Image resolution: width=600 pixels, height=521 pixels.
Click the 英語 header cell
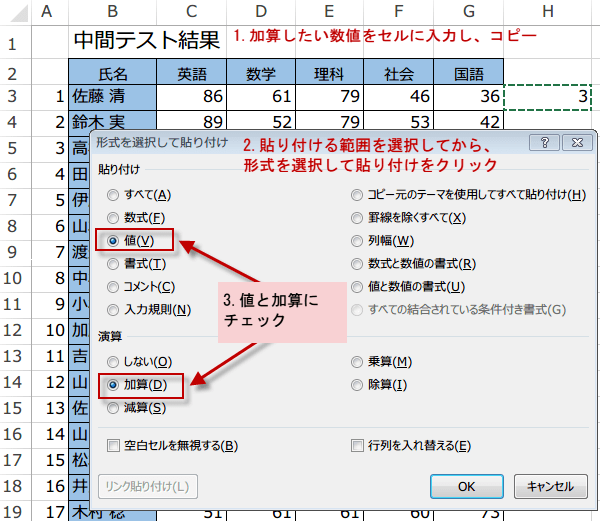(191, 72)
